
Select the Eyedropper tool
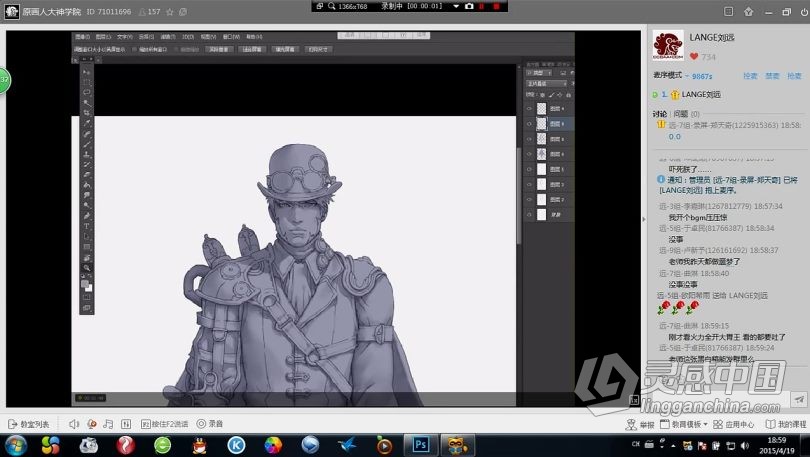click(x=86, y=123)
